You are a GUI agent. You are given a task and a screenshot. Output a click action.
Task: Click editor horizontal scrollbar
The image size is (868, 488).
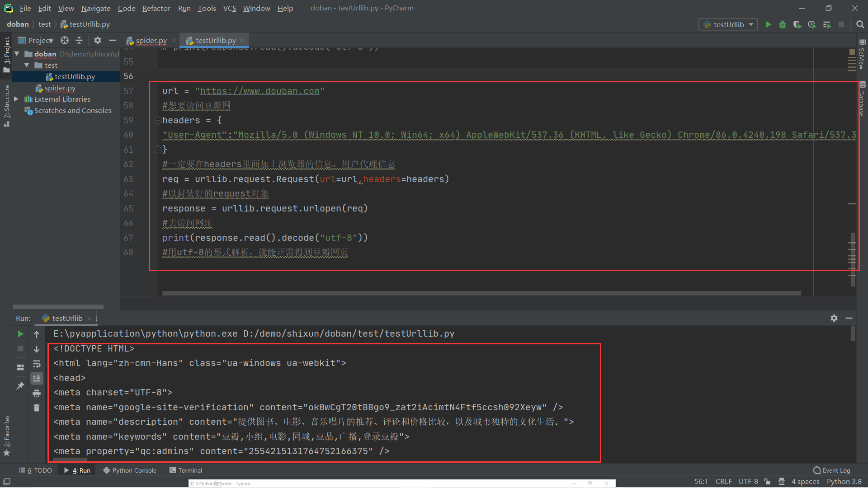point(481,293)
